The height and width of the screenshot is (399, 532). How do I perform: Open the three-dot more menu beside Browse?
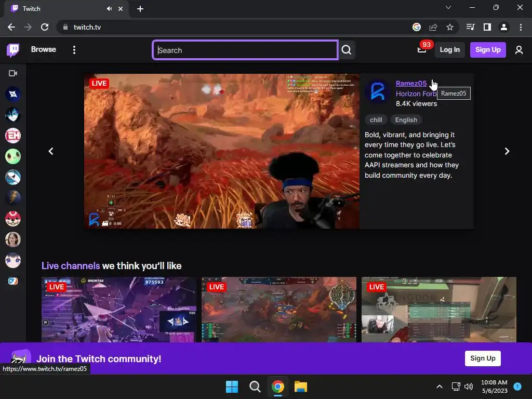coord(74,50)
